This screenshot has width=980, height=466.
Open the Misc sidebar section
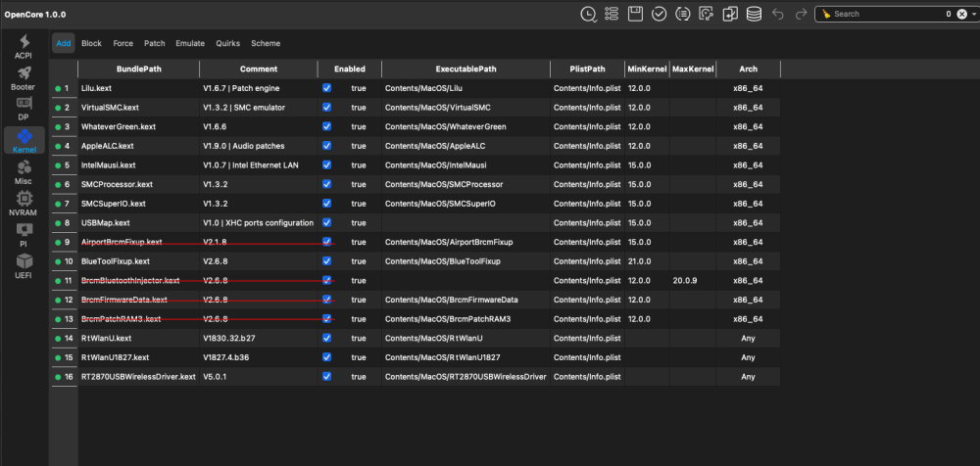(x=24, y=171)
